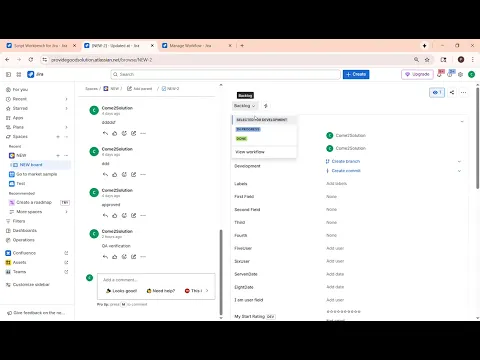Click the Search input field
The height and width of the screenshot is (360, 480).
226,74
